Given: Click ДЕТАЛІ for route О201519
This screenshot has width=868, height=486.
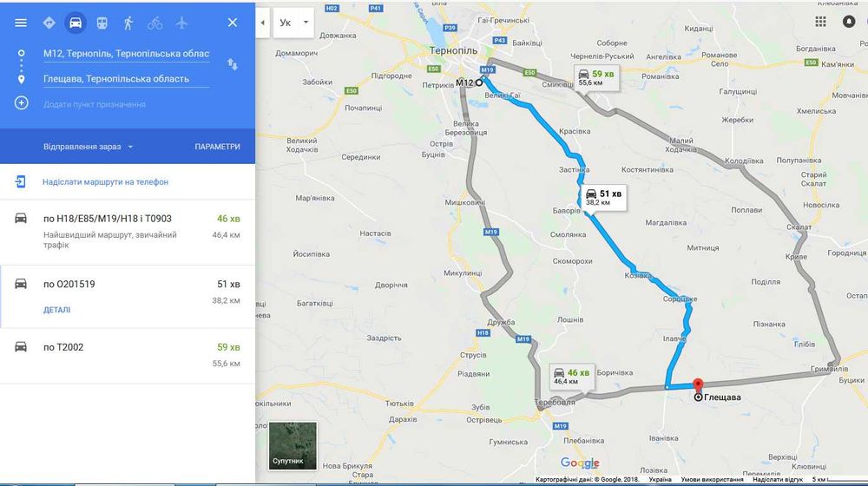Looking at the screenshot, I should tap(57, 310).
